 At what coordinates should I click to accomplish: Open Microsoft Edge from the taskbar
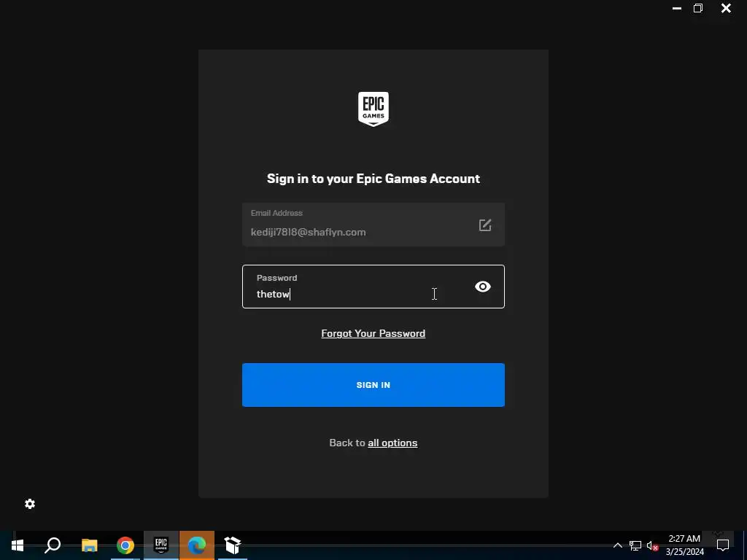(x=197, y=545)
